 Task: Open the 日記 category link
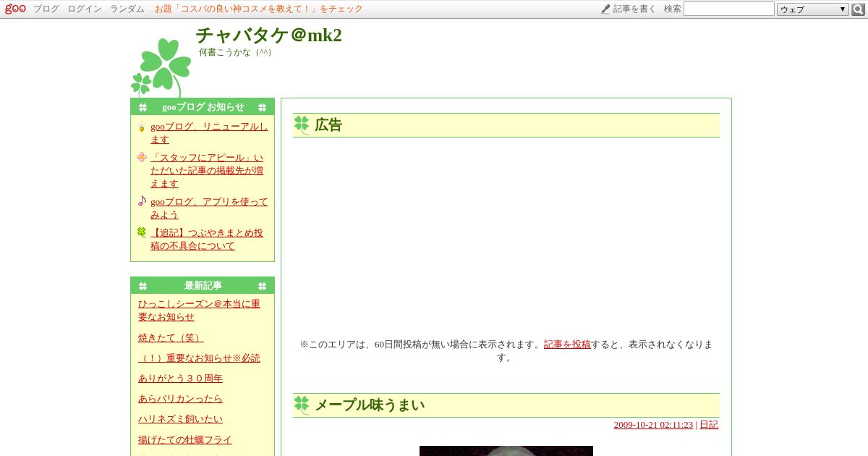[709, 425]
